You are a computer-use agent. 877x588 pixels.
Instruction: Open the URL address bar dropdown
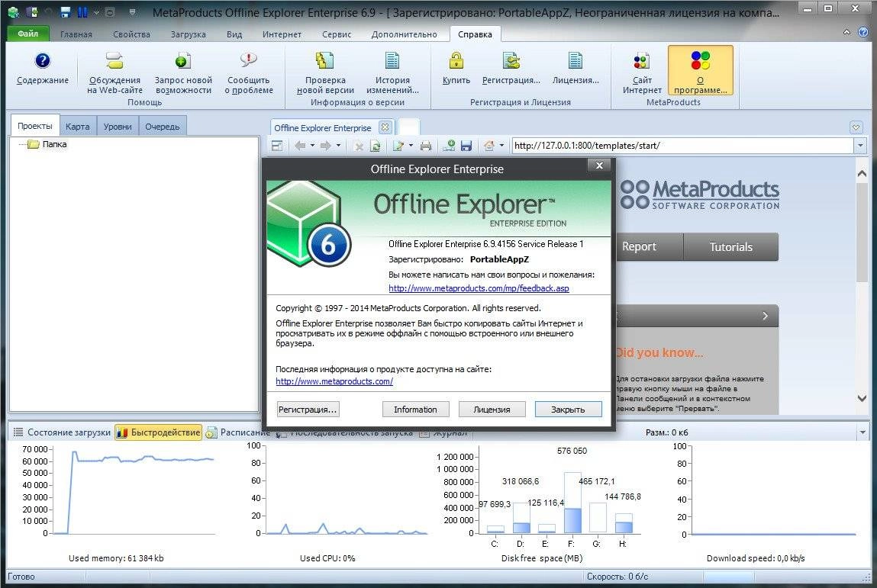[860, 146]
